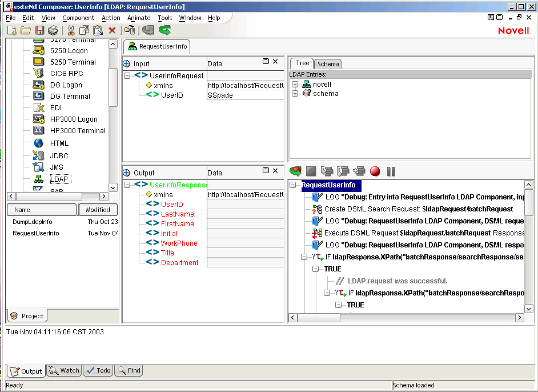Collapse the UserInfoResponse node in Output panel

127,185
